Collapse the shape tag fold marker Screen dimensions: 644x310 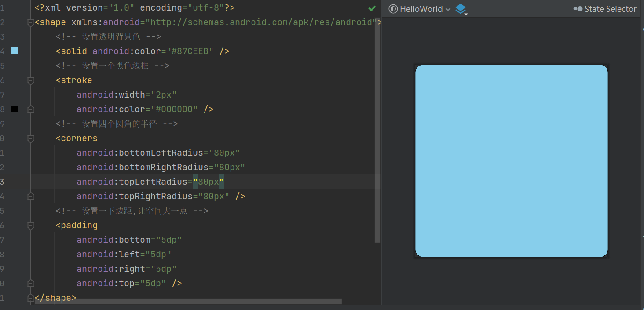31,22
